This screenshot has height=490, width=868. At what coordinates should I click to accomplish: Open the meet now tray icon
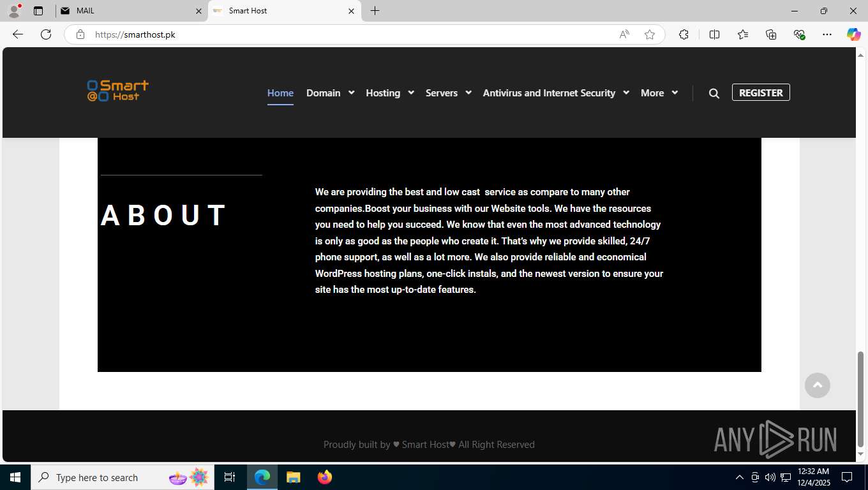pos(755,477)
